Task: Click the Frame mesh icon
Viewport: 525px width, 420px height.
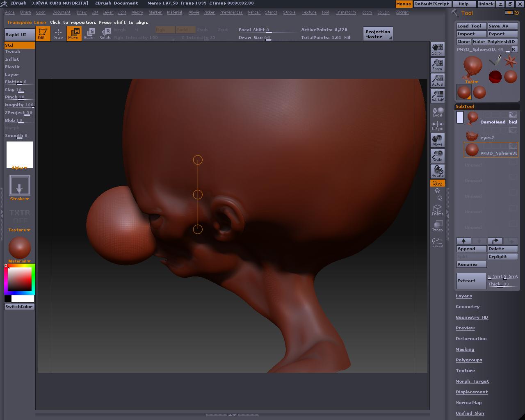Action: 437,210
